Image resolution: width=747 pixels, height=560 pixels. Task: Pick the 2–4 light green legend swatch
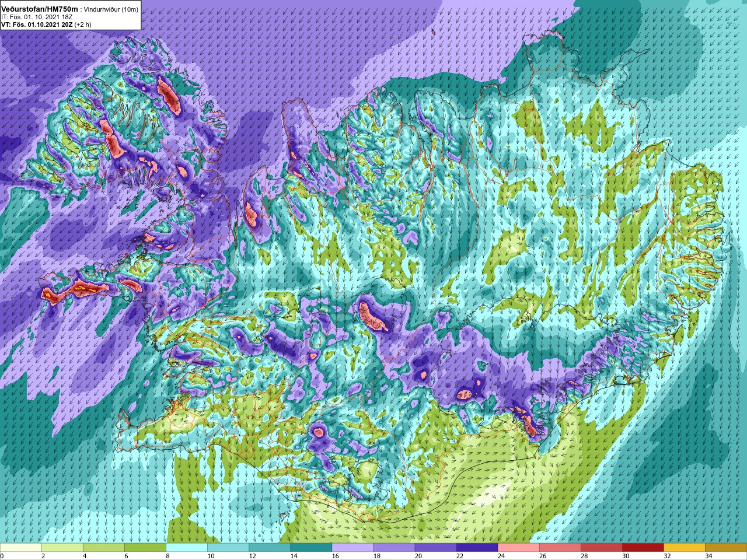[x=62, y=548]
